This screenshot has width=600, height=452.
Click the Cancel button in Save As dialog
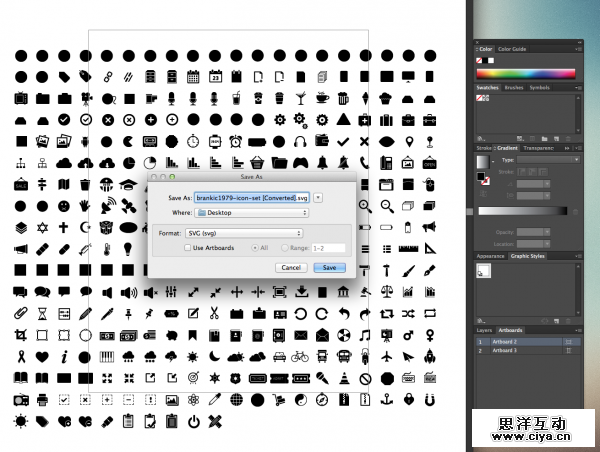(x=291, y=268)
